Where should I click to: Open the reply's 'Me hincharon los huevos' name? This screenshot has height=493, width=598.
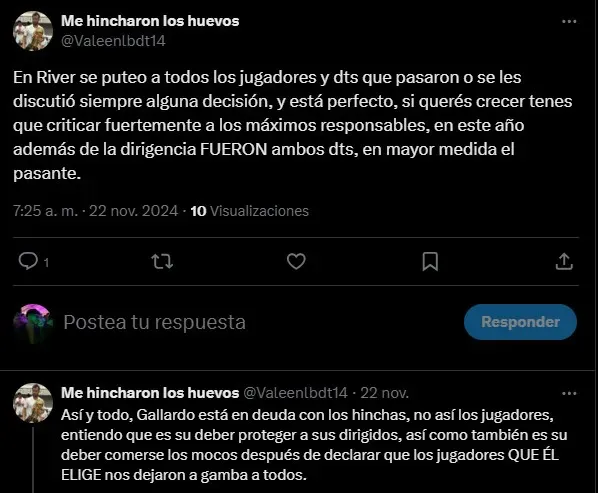click(x=150, y=393)
